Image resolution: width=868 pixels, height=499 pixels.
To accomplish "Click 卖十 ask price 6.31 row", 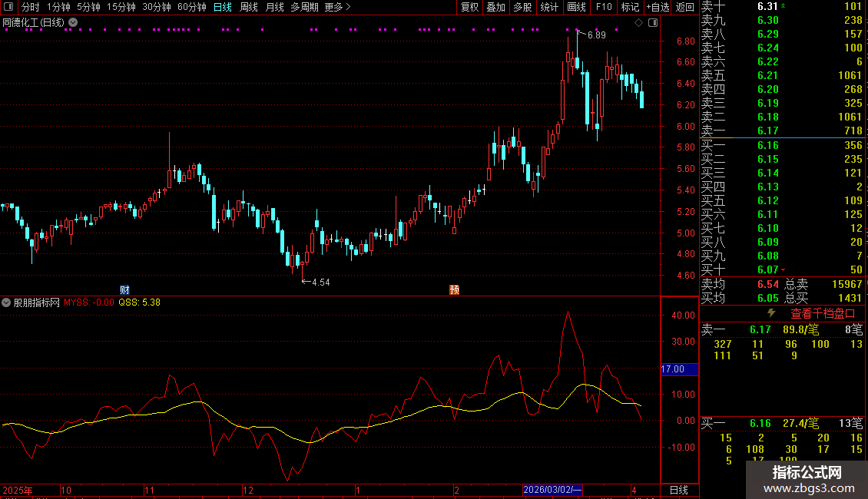I will [x=783, y=7].
